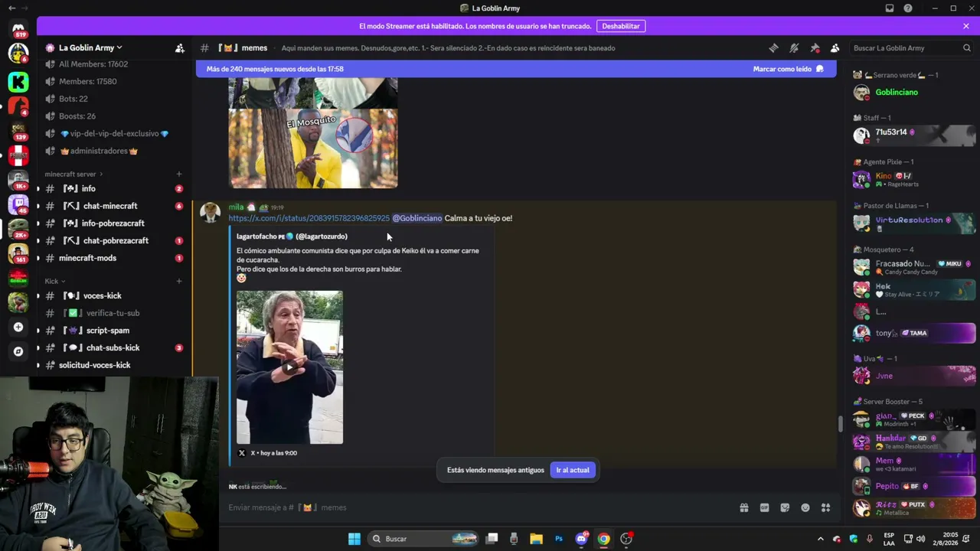Create channel in minecraft server category
Image resolution: width=980 pixels, height=551 pixels.
(x=179, y=174)
